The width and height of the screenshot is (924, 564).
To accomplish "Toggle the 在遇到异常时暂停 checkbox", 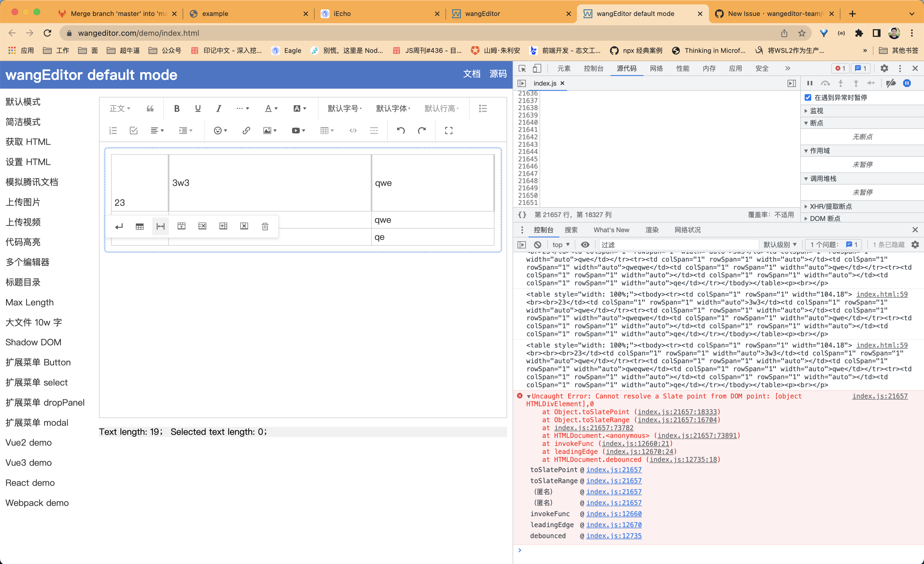I will pos(808,98).
